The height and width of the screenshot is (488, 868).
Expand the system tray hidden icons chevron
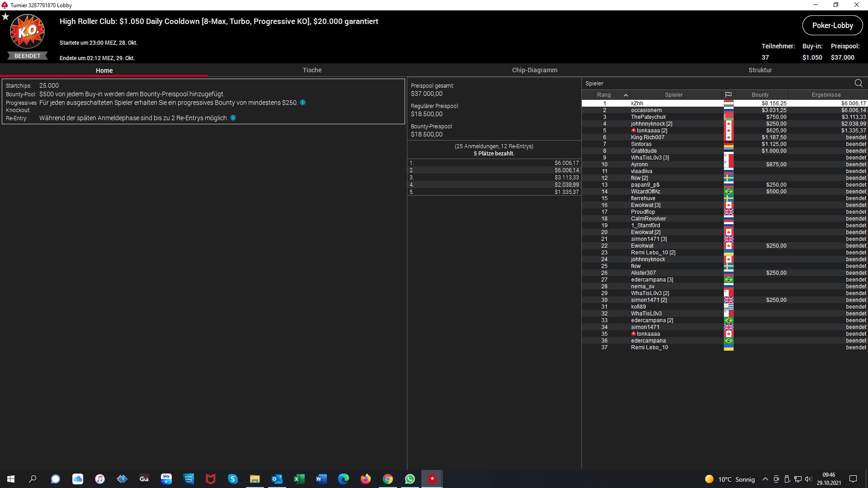(x=765, y=479)
